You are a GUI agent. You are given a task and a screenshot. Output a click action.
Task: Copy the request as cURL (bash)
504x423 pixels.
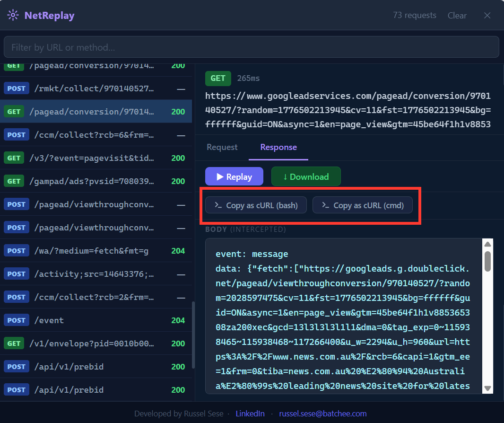click(x=255, y=205)
